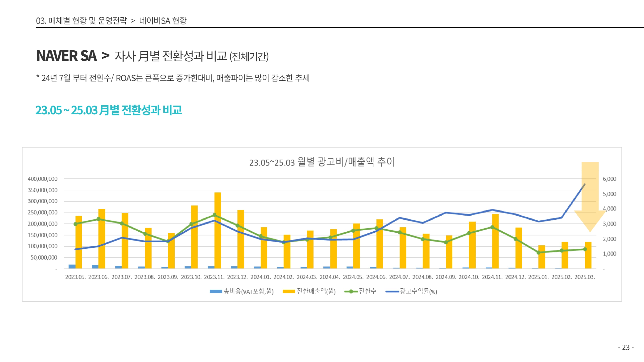Click the x-axis label '2023.11.'
Screen dimensions: 644x362
(214, 277)
